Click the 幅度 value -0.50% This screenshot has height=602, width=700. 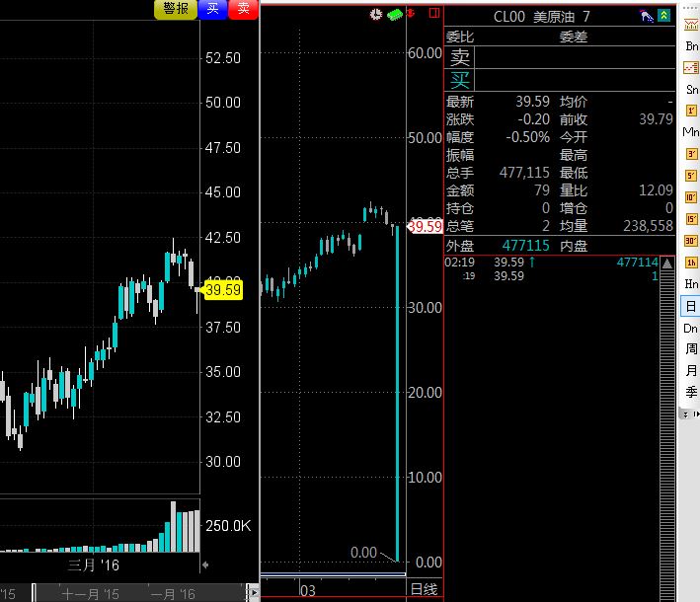point(527,137)
